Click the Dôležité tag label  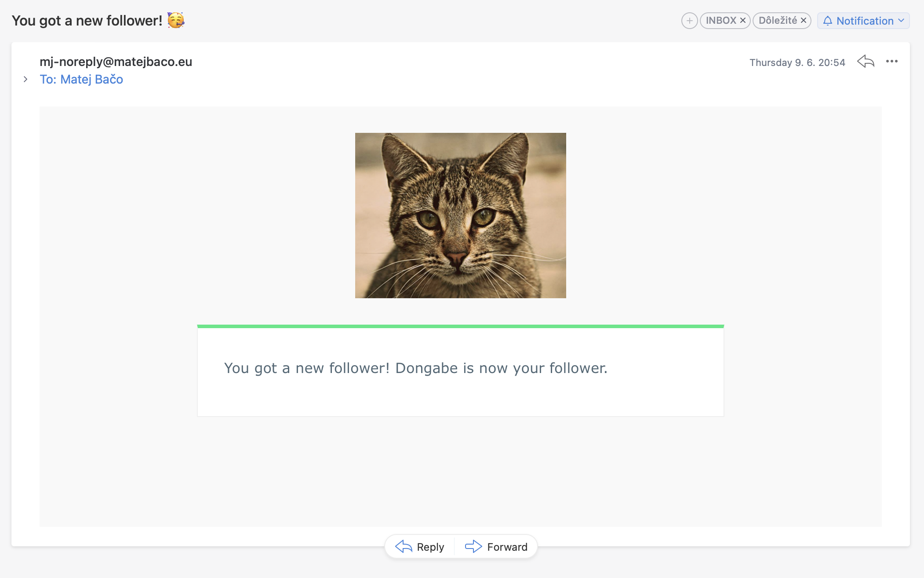[778, 21]
